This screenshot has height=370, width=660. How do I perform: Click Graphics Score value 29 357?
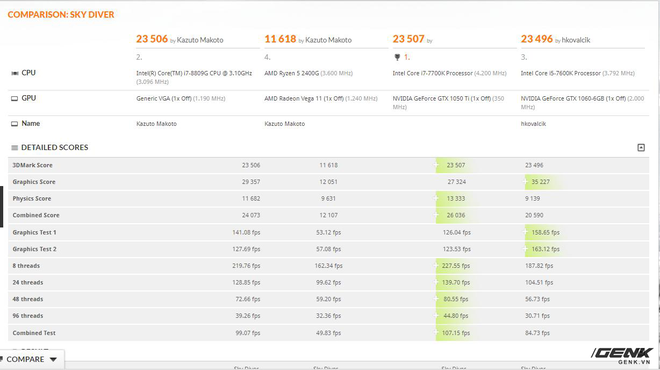pyautogui.click(x=251, y=182)
